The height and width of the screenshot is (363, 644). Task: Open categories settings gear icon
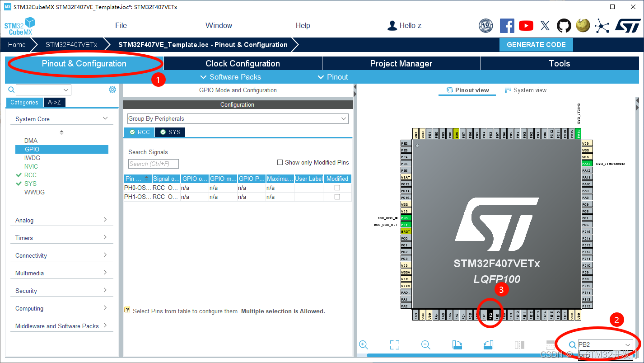[x=112, y=90]
